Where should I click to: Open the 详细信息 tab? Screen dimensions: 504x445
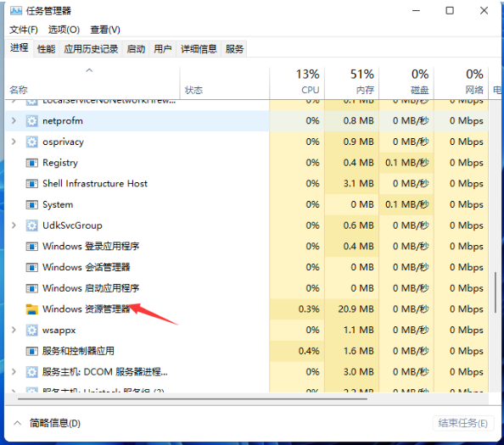point(199,49)
